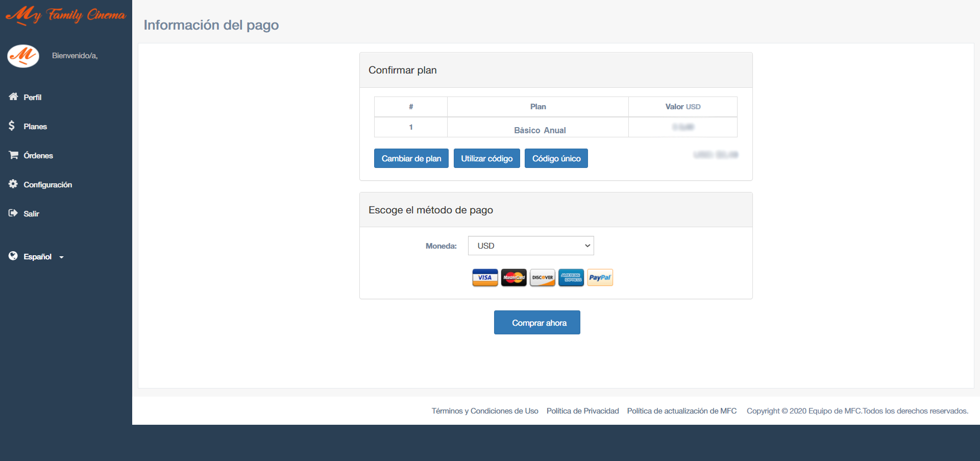This screenshot has width=980, height=461.
Task: Click the Copyright 2020 Equipo de MFC text
Action: (857, 411)
